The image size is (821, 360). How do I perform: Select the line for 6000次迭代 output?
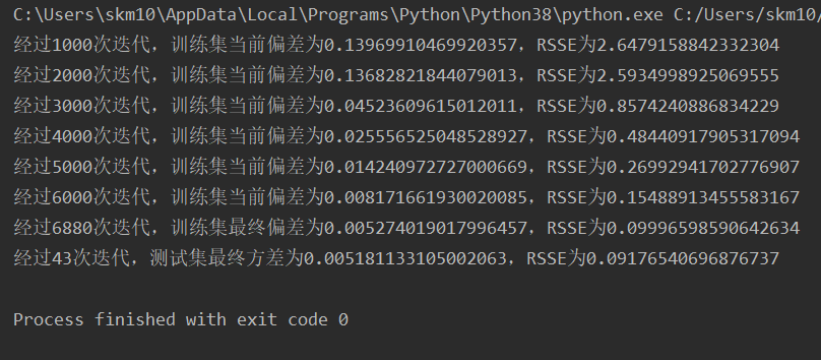tap(406, 197)
